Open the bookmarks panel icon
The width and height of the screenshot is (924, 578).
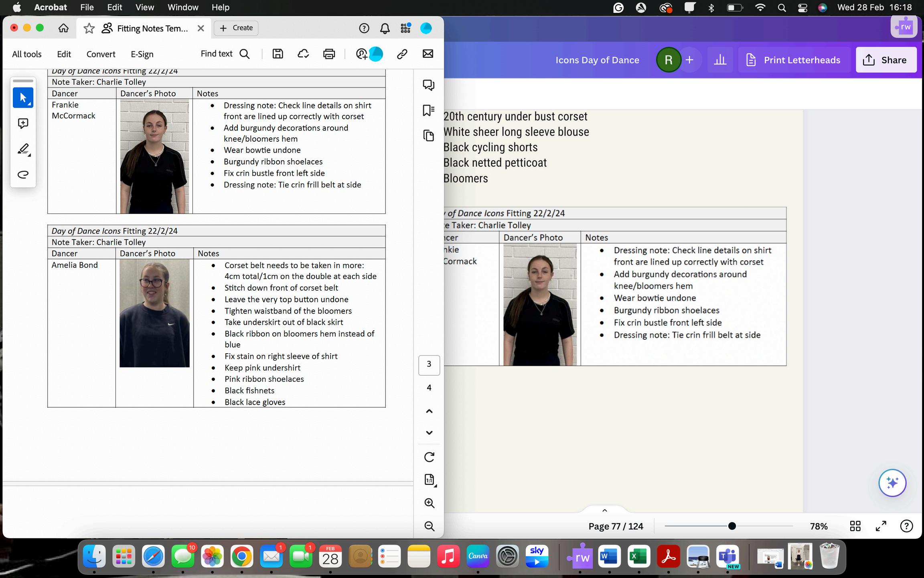[x=429, y=110]
